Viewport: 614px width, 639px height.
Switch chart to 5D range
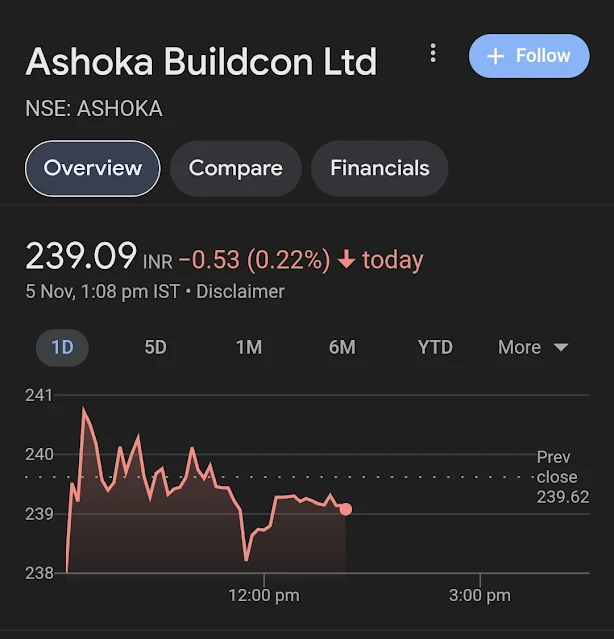coord(155,347)
